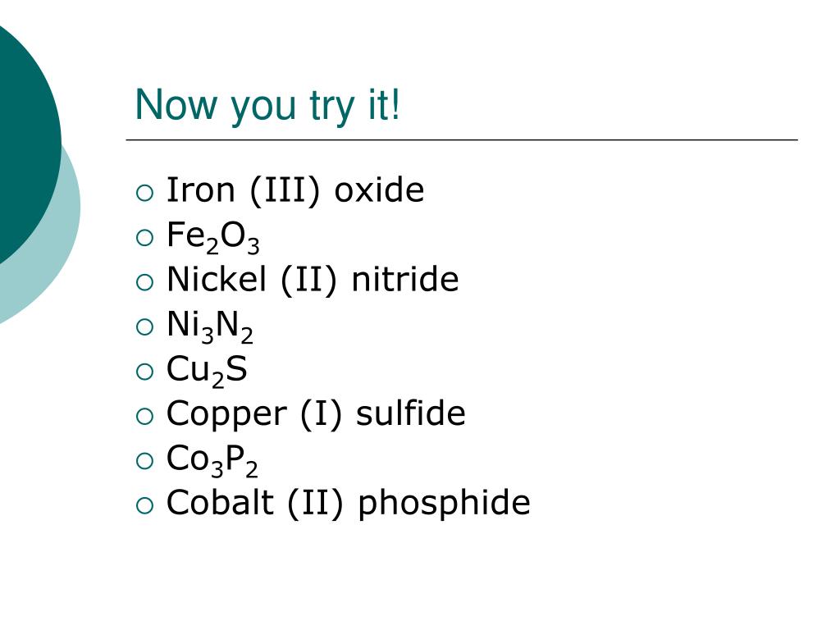The width and height of the screenshot is (840, 630).
Task: Click the bullet circle beside Fe2O3
Action: [x=144, y=237]
